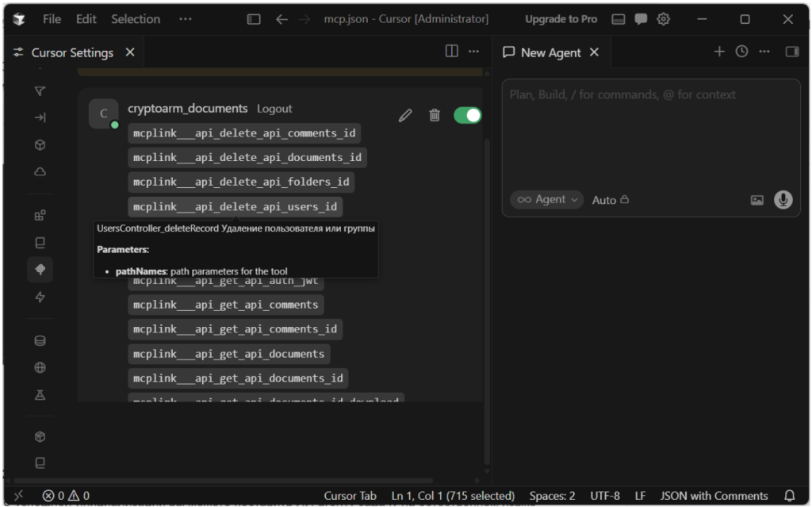The height and width of the screenshot is (507, 812).
Task: Open editor more actions ellipsis
Action: click(x=474, y=52)
